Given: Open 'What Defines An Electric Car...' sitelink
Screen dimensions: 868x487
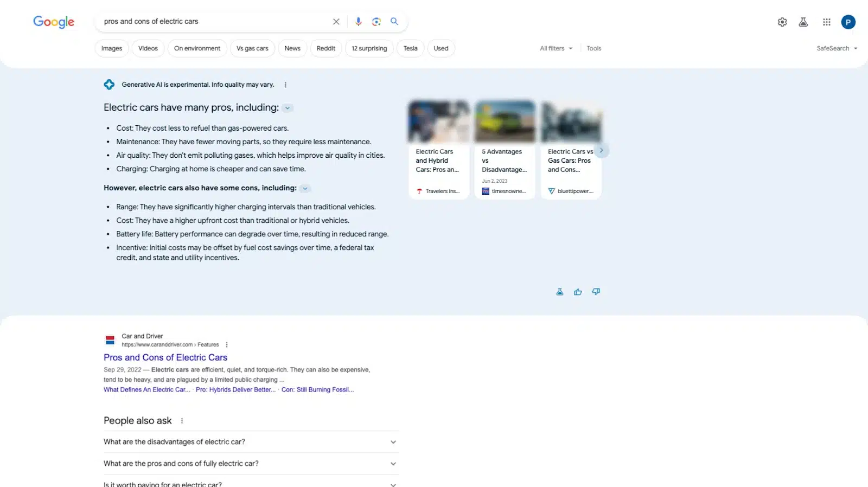Looking at the screenshot, I should [147, 390].
